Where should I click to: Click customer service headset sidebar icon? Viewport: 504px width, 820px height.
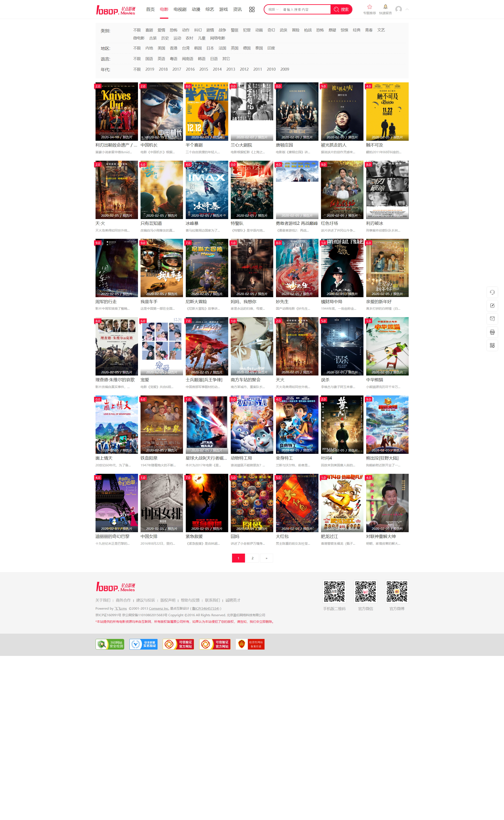492,292
